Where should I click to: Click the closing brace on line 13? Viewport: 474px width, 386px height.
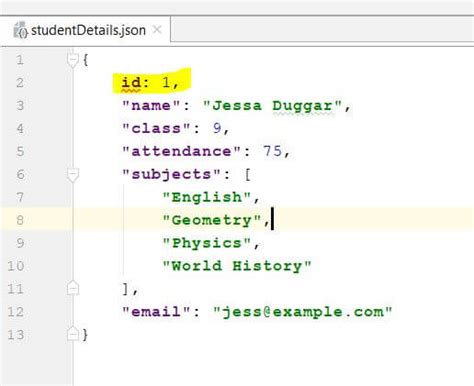point(85,334)
